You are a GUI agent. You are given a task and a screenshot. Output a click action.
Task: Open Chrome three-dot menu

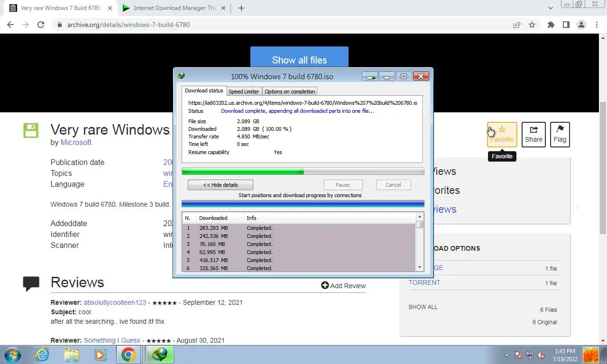click(597, 25)
